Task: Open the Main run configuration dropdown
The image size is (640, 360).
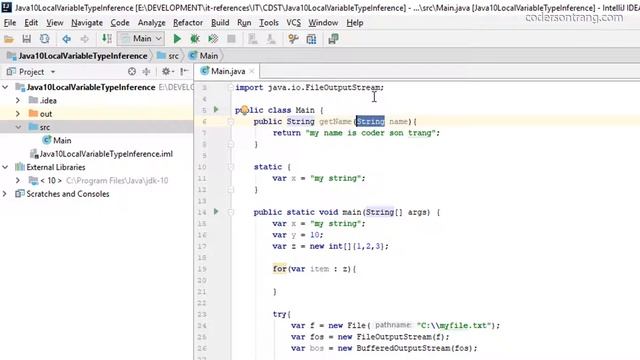Action: click(x=141, y=39)
